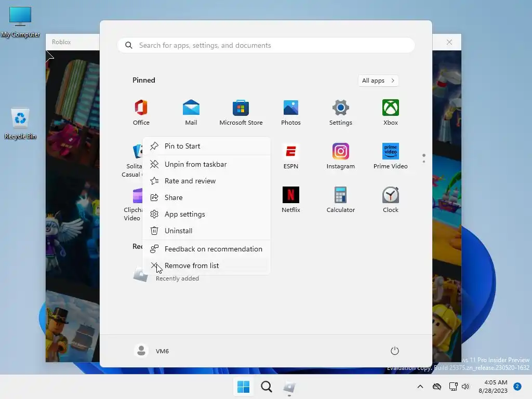The width and height of the screenshot is (532, 399).
Task: Open the Mail app
Action: point(191,113)
